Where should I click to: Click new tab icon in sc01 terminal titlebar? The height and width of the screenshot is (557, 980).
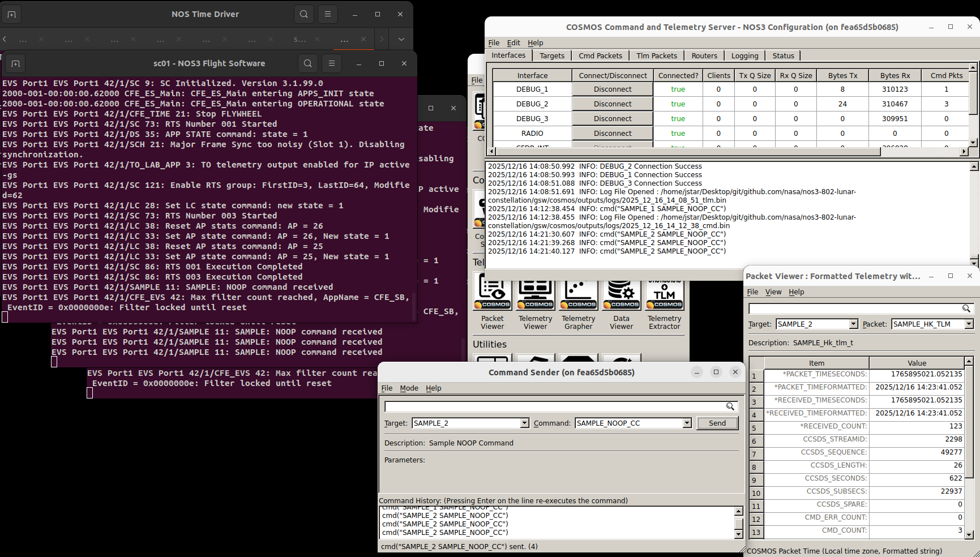[x=15, y=63]
